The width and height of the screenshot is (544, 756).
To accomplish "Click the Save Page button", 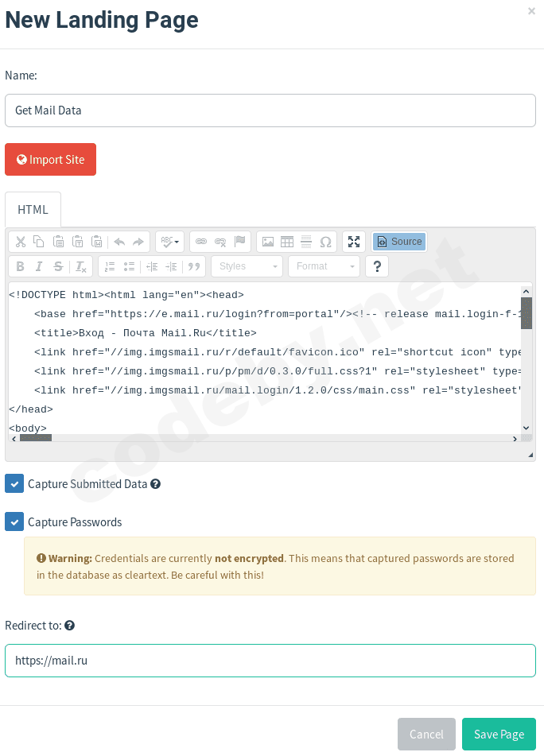I will coord(499,735).
